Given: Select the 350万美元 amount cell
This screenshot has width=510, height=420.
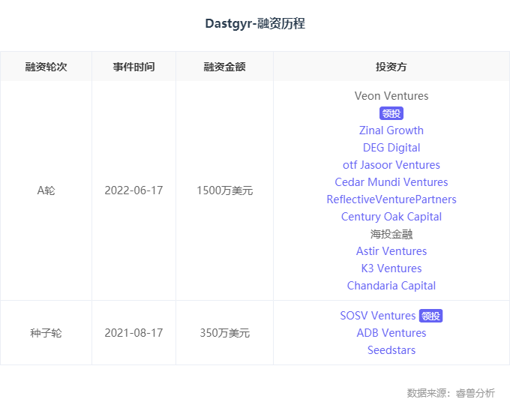Looking at the screenshot, I should point(224,333).
